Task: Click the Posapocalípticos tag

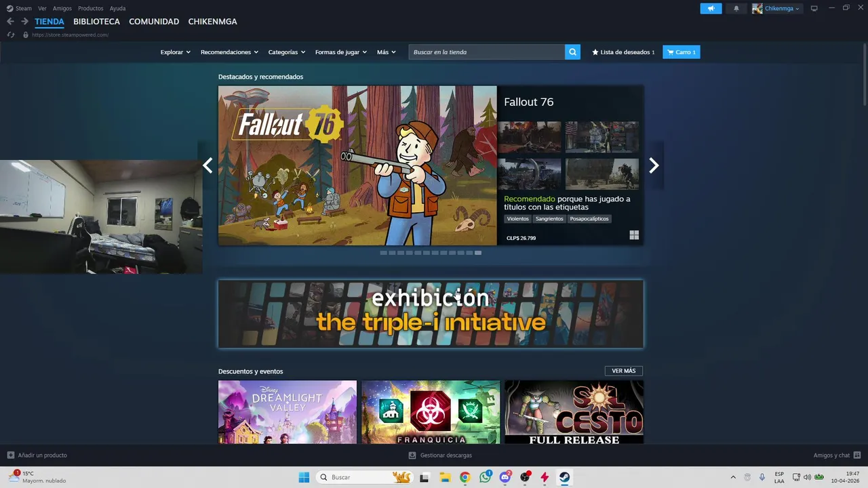Action: pos(589,219)
